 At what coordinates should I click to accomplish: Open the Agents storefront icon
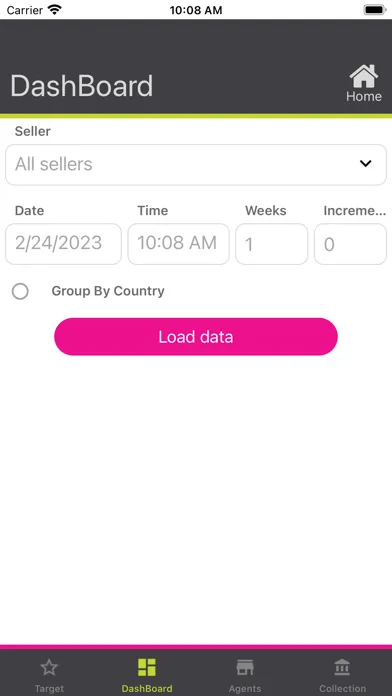(x=245, y=667)
